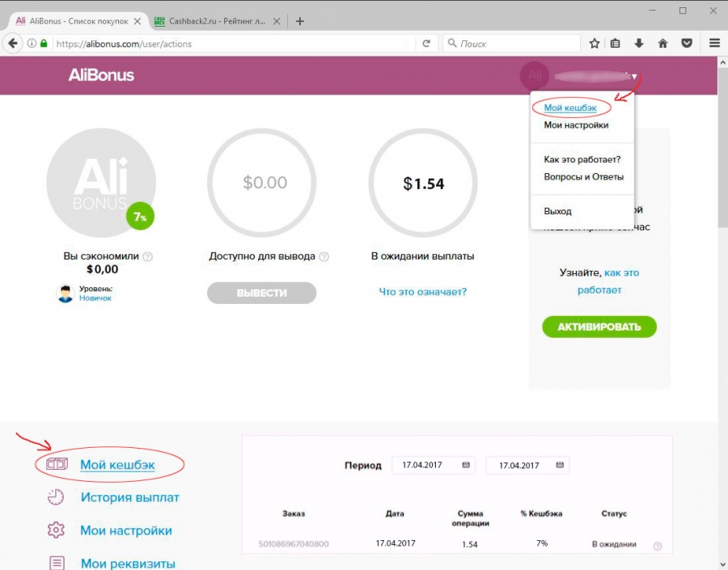Click help icon beside Доступно для вывода
Screen dimensions: 728x570
click(x=324, y=256)
